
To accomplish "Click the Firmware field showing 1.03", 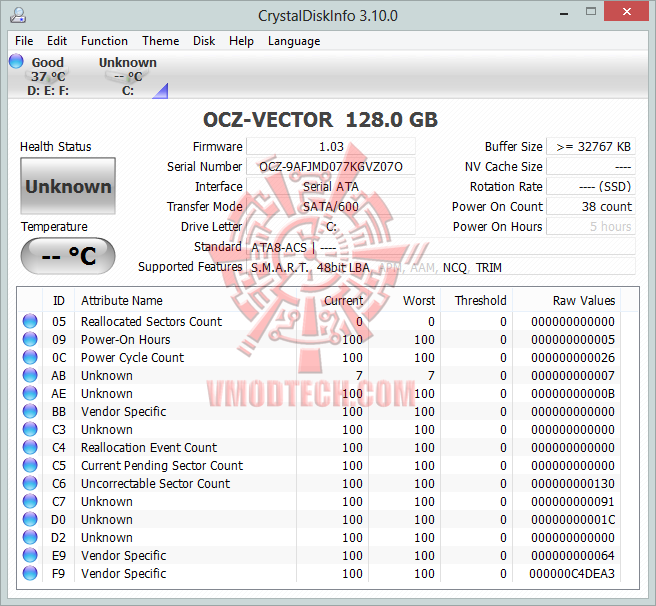I will [x=331, y=146].
